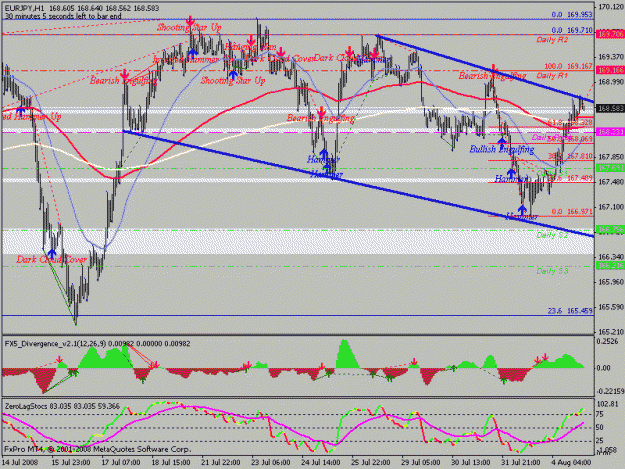
Task: Click the 166.340 value on price axis
Action: [x=610, y=257]
